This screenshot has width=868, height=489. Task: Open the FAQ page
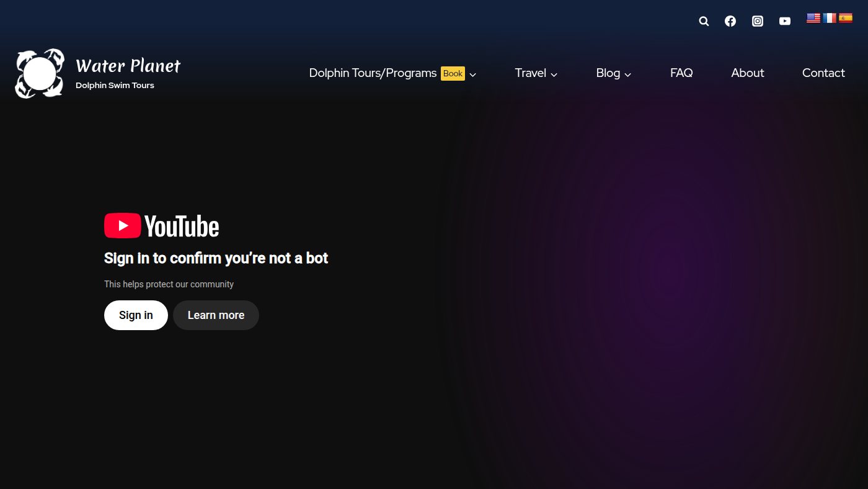pos(681,73)
